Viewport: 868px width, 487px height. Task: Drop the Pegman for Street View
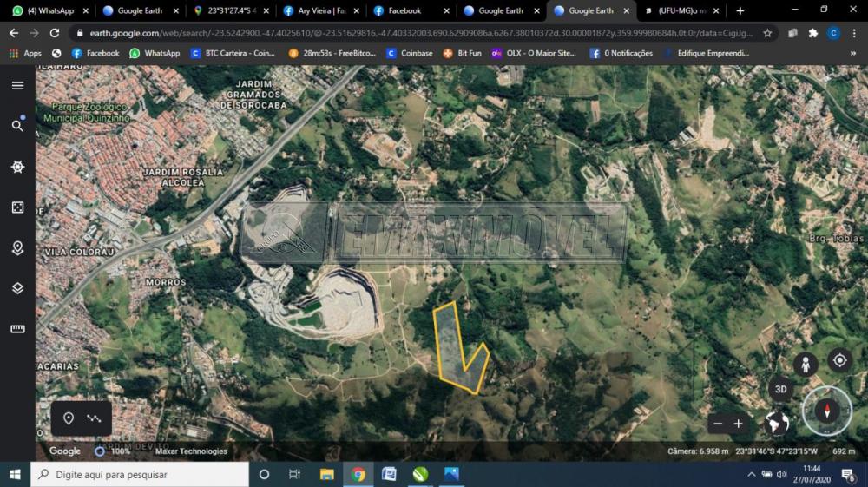pos(806,365)
